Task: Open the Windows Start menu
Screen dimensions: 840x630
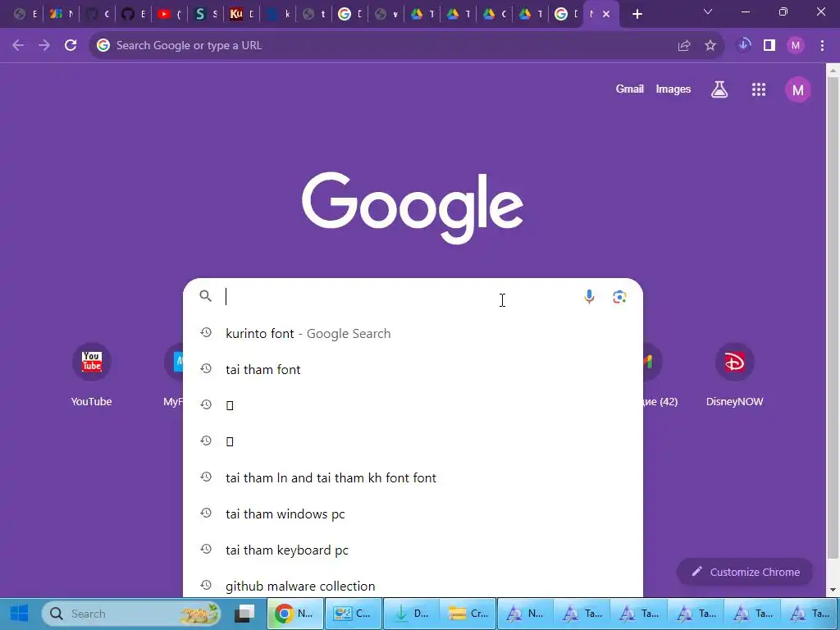Action: click(20, 614)
